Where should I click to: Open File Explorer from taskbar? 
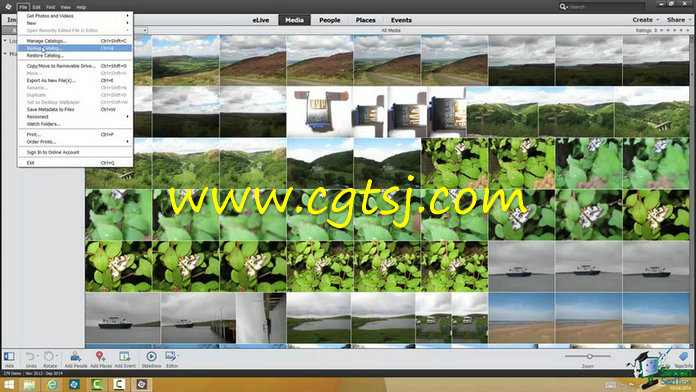click(29, 384)
